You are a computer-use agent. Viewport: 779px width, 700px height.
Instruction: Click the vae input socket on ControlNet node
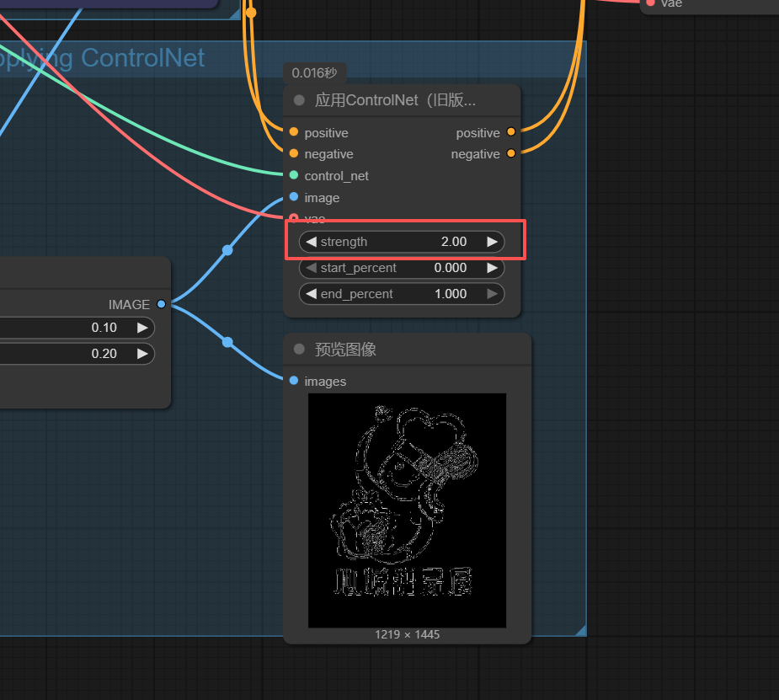[294, 217]
